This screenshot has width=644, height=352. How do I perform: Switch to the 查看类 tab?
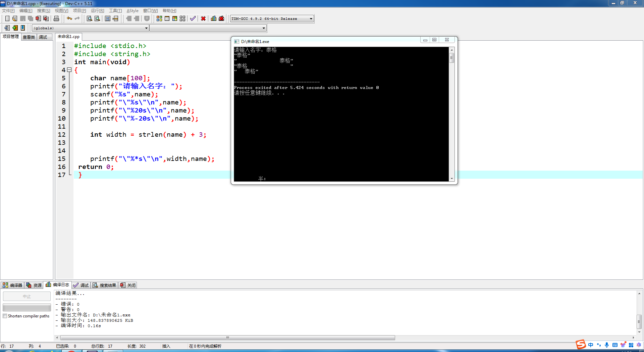pos(28,37)
